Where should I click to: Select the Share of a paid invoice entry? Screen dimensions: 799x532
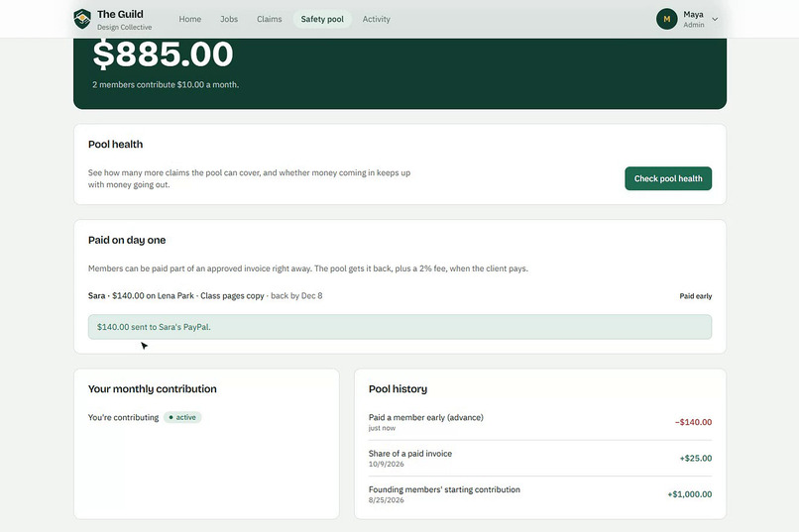click(x=540, y=458)
